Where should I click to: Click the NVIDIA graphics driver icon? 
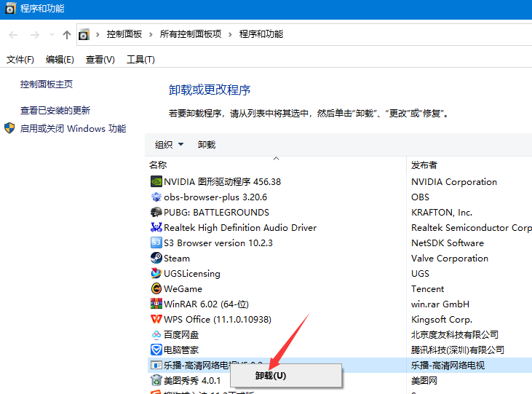click(x=156, y=182)
